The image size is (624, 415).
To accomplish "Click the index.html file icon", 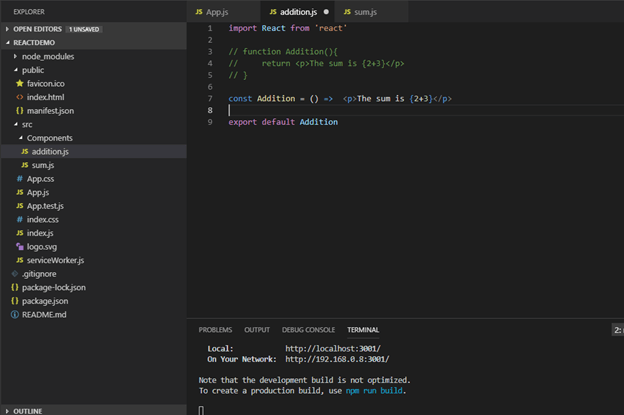I will coord(20,97).
